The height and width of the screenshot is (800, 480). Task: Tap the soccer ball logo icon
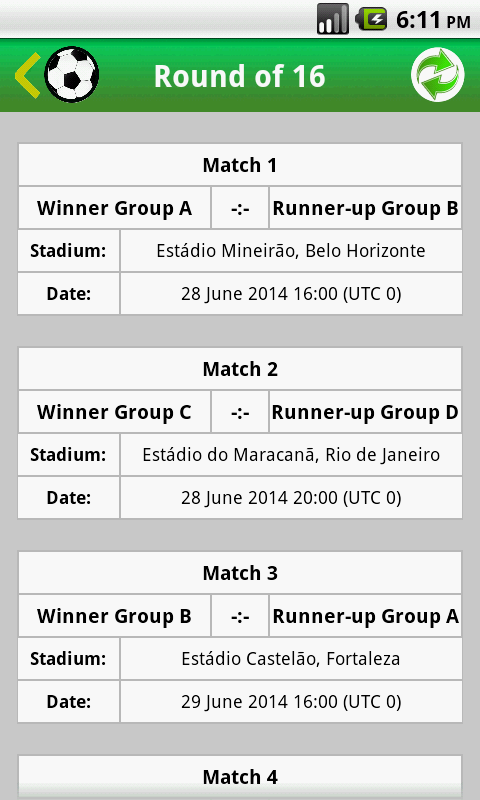click(71, 74)
